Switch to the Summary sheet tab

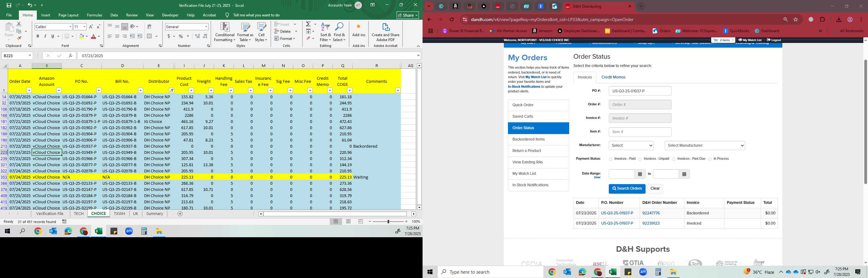[x=155, y=214]
